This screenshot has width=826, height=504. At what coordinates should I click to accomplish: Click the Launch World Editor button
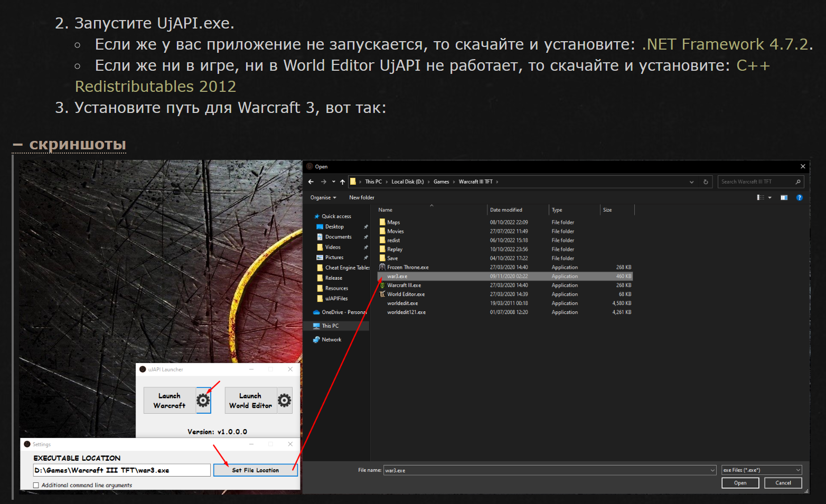coord(251,401)
